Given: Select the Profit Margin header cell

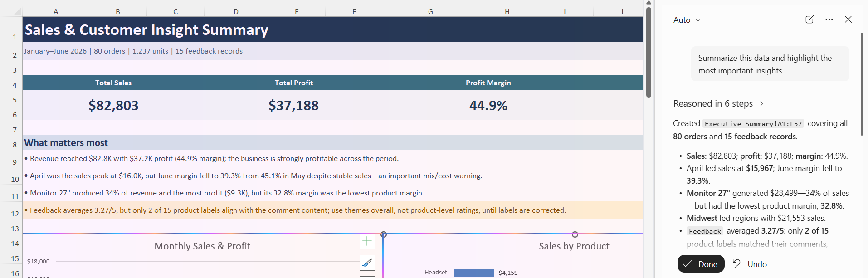Looking at the screenshot, I should coord(488,83).
